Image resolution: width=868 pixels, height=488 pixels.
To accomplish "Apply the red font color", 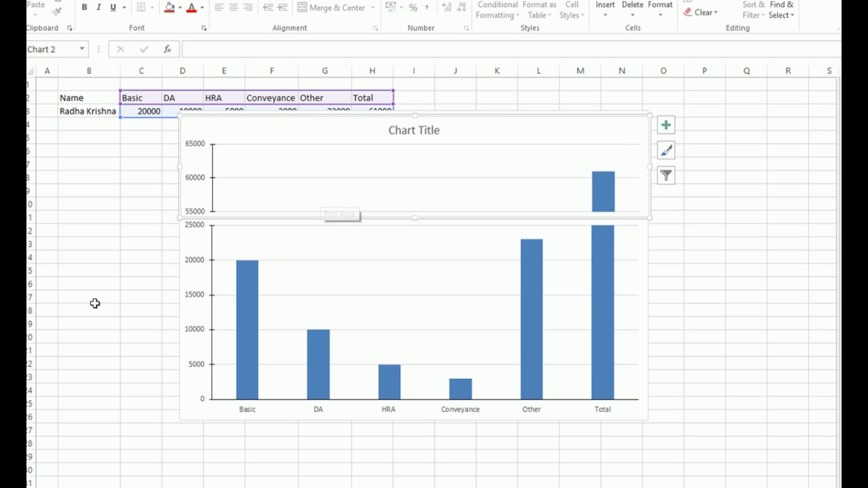I will 191,7.
